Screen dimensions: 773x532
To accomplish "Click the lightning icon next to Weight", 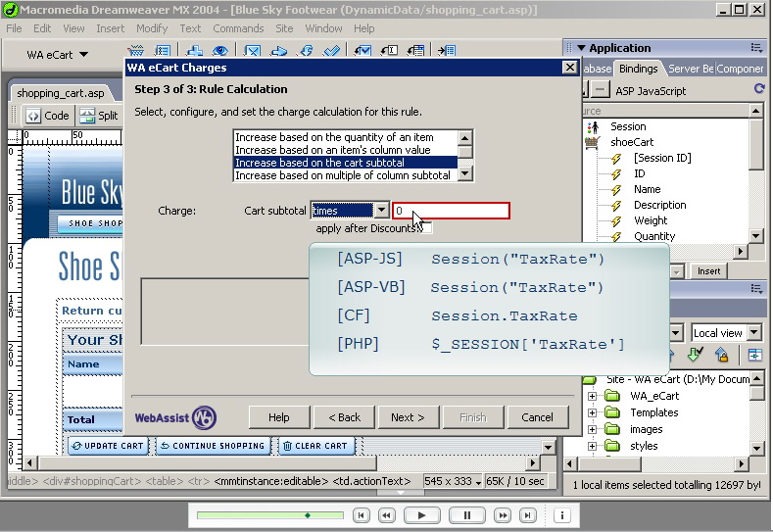I will click(616, 221).
